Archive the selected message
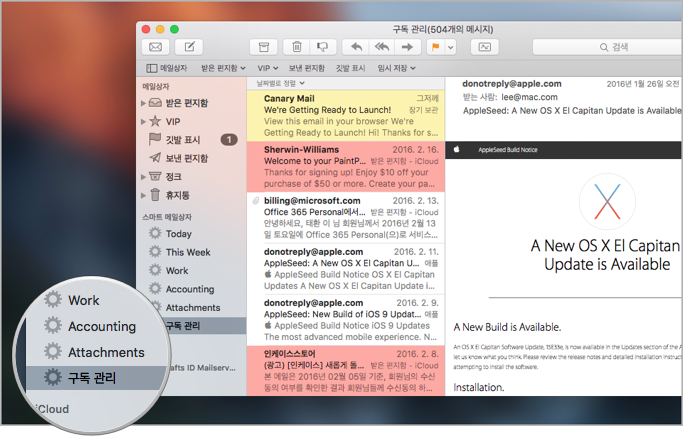The height and width of the screenshot is (436, 683). (x=264, y=47)
